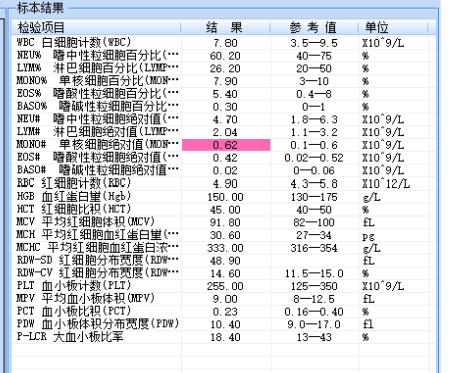Select the RDW-CV 红细胞分布宽度 row
This screenshot has width=454, height=373.
click(224, 273)
